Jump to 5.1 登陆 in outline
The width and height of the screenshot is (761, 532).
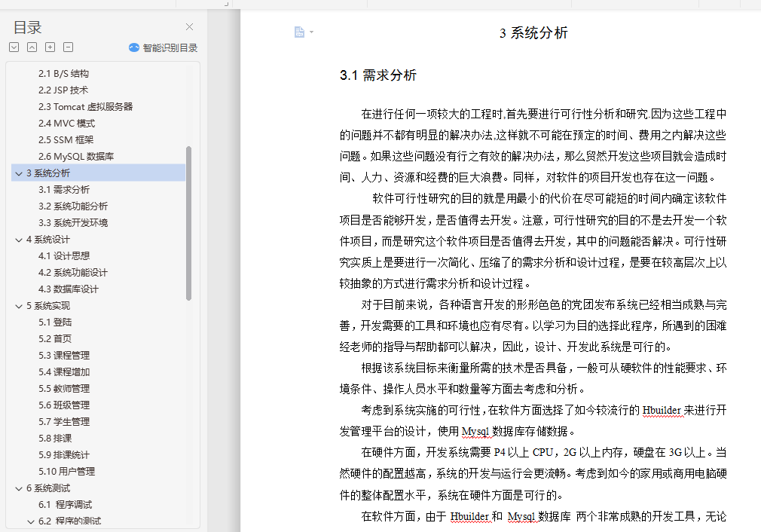(55, 323)
